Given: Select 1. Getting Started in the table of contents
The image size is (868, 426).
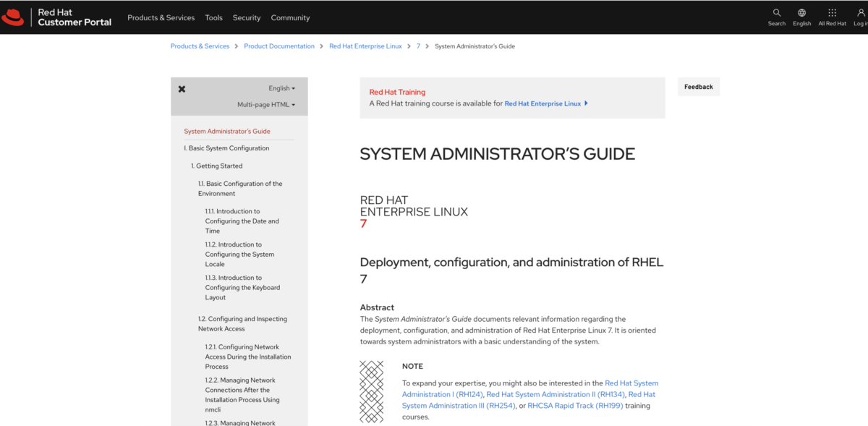Looking at the screenshot, I should (217, 165).
